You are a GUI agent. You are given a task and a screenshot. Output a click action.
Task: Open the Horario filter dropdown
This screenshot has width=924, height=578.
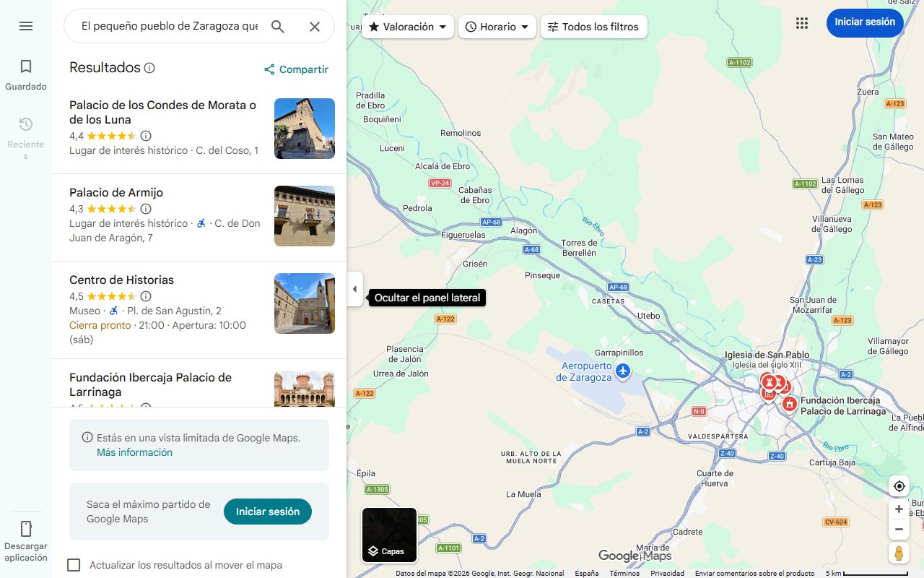(497, 26)
